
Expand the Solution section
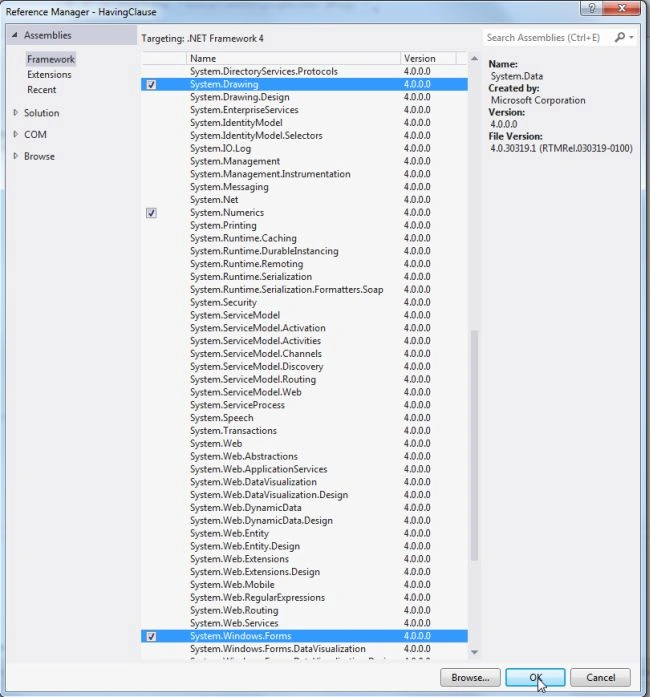coord(16,112)
